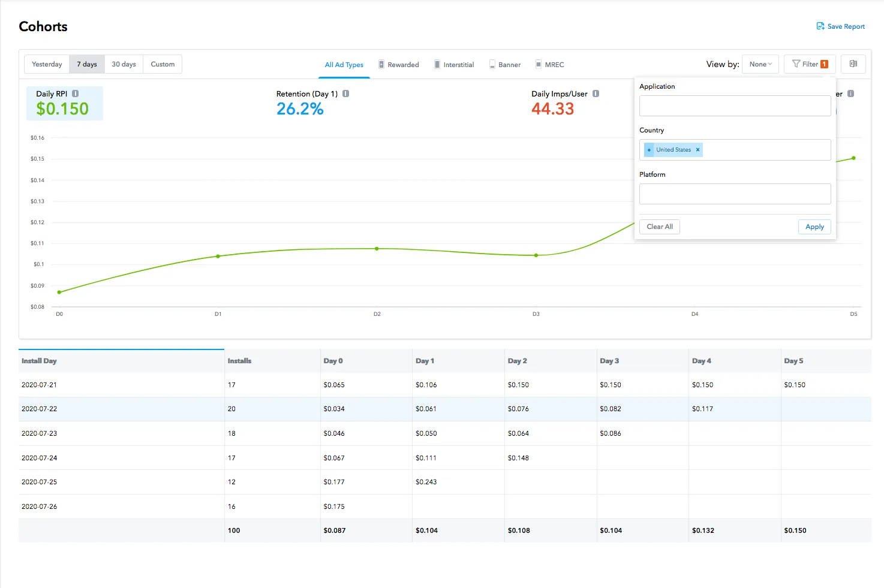The image size is (884, 588).
Task: Select the 2020-07-26 install day row
Action: tap(445, 506)
